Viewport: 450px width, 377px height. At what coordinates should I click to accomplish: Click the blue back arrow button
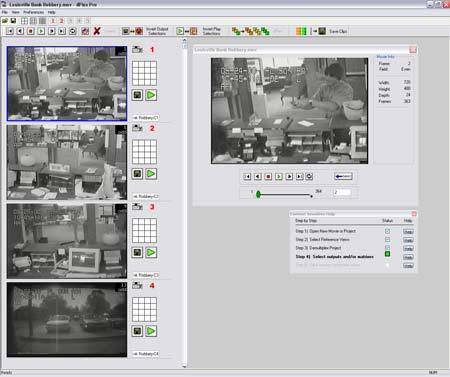[343, 176]
